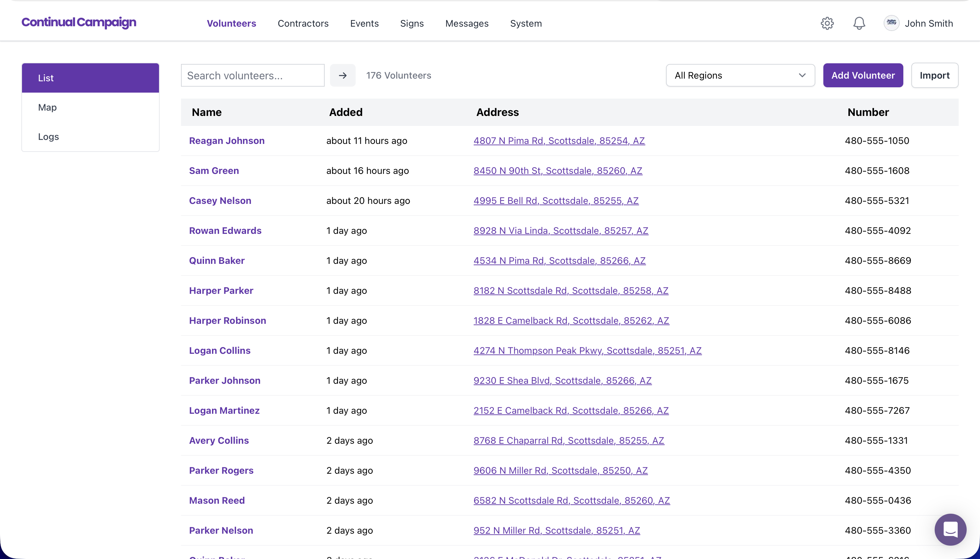Click the Add Volunteer button
The image size is (980, 559).
coord(863,76)
